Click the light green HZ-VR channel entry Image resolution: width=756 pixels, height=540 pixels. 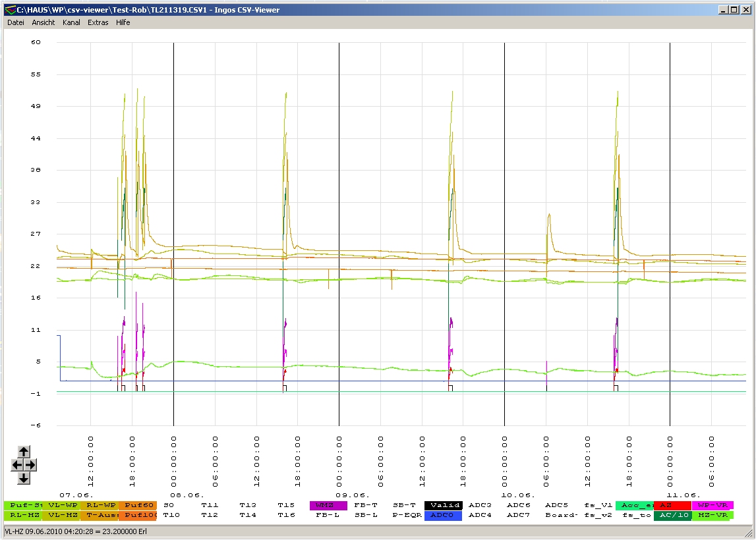pos(712,515)
